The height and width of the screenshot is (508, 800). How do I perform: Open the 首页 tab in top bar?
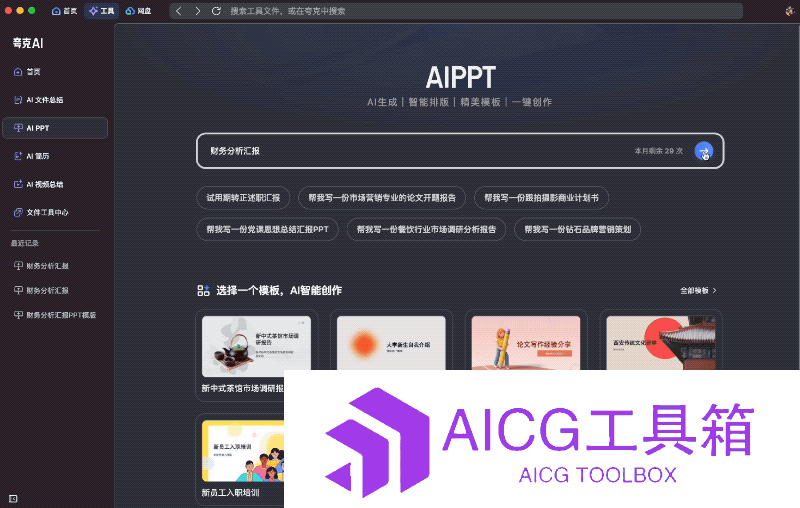(64, 11)
